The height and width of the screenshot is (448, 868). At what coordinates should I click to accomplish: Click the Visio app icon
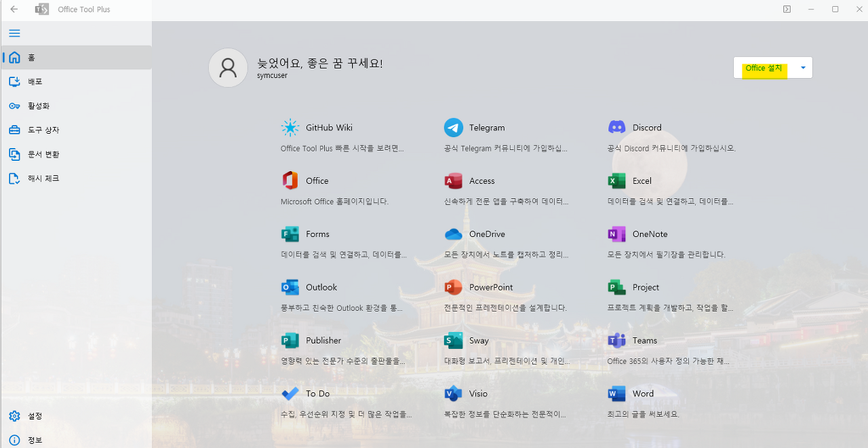pos(454,394)
